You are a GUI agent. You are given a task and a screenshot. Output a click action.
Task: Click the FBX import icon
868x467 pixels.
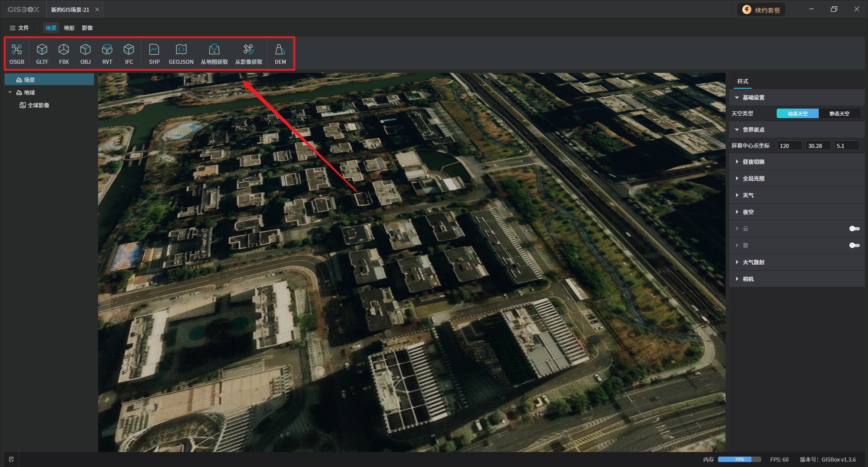(x=64, y=53)
